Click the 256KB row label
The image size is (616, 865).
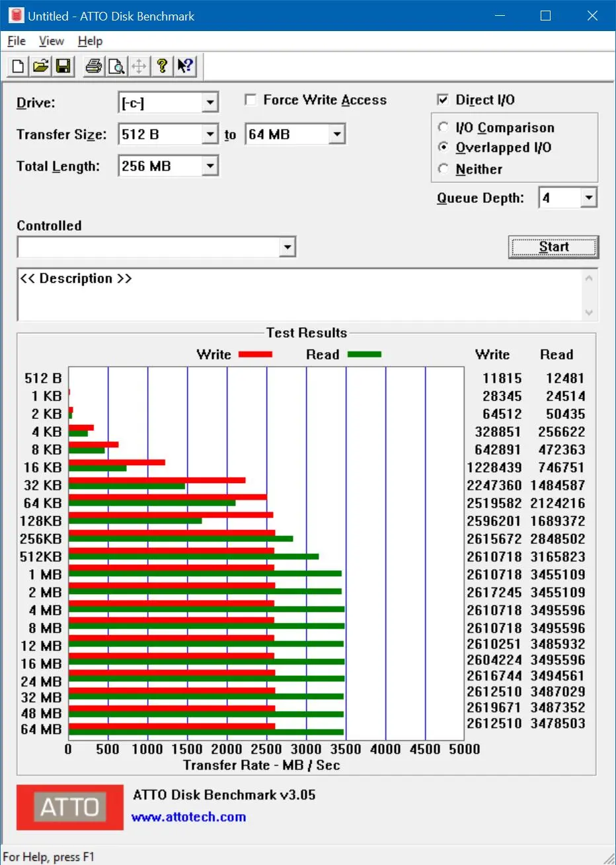point(40,539)
